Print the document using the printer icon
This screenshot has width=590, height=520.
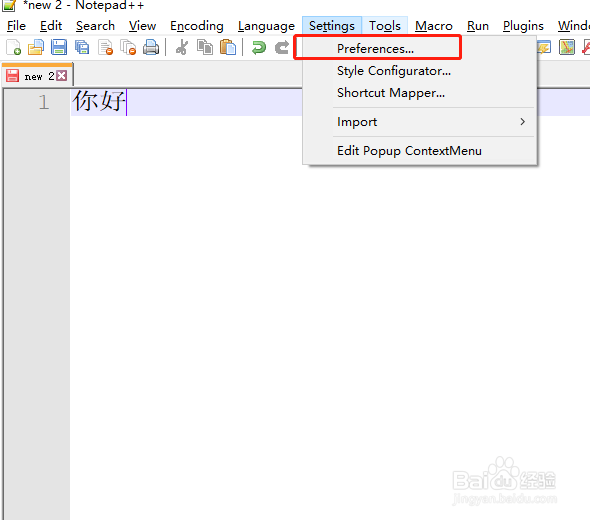tap(151, 47)
